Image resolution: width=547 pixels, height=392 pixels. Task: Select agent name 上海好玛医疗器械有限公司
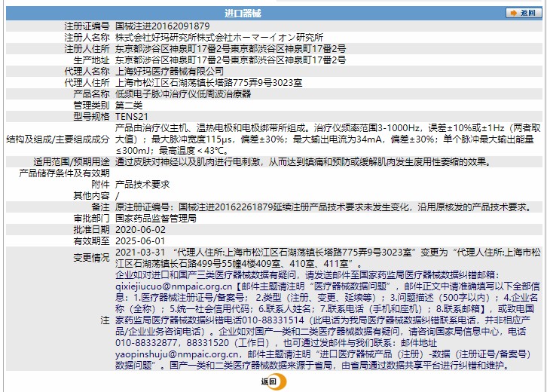coord(170,71)
